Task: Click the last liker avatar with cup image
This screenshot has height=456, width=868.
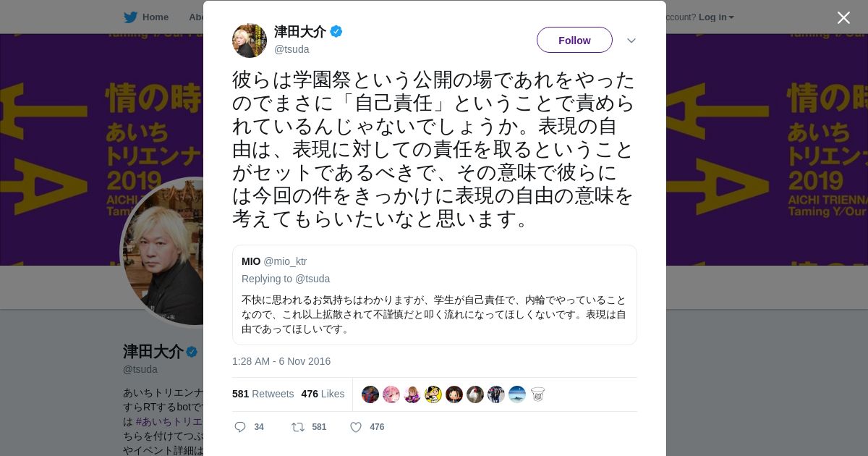Action: 537,394
